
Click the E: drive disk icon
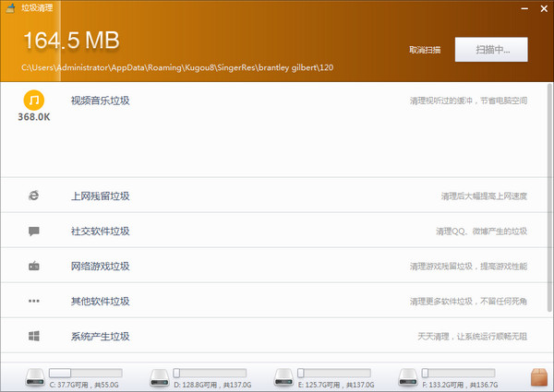(285, 376)
